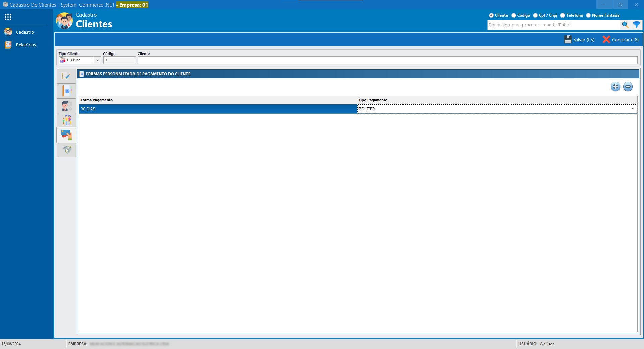Open the Tipo Pagamento BOLETO dropdown

click(x=632, y=109)
